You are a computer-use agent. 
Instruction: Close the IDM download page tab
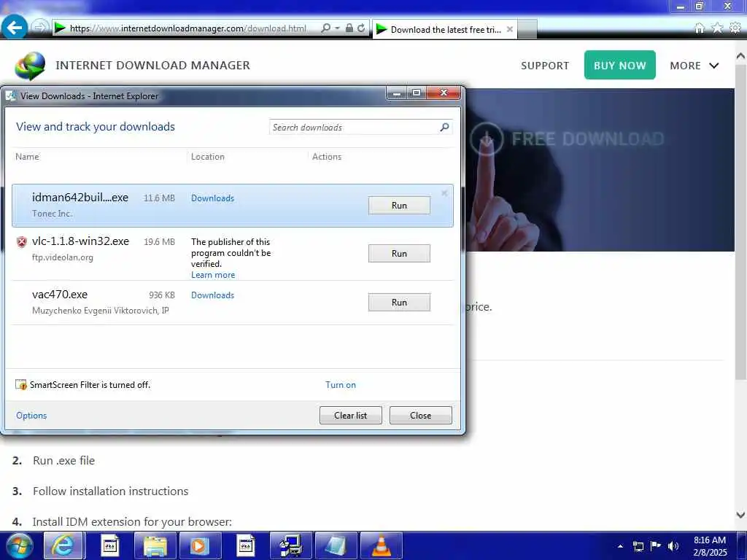509,29
